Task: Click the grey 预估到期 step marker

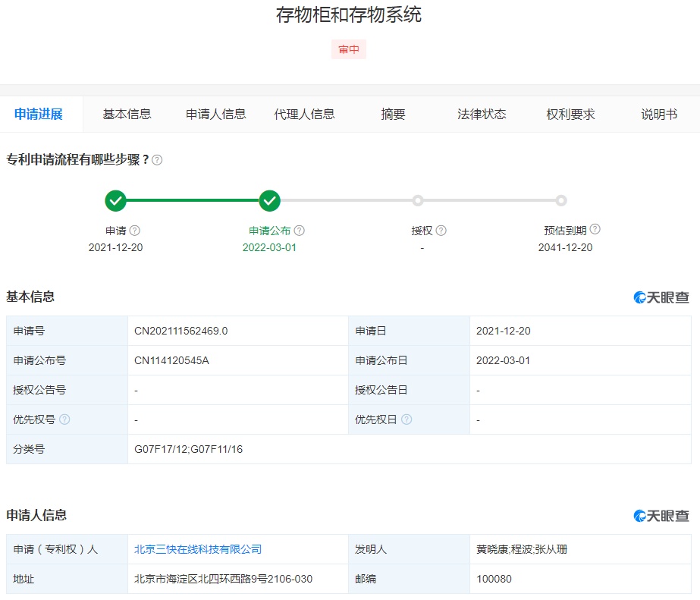Action: [561, 200]
